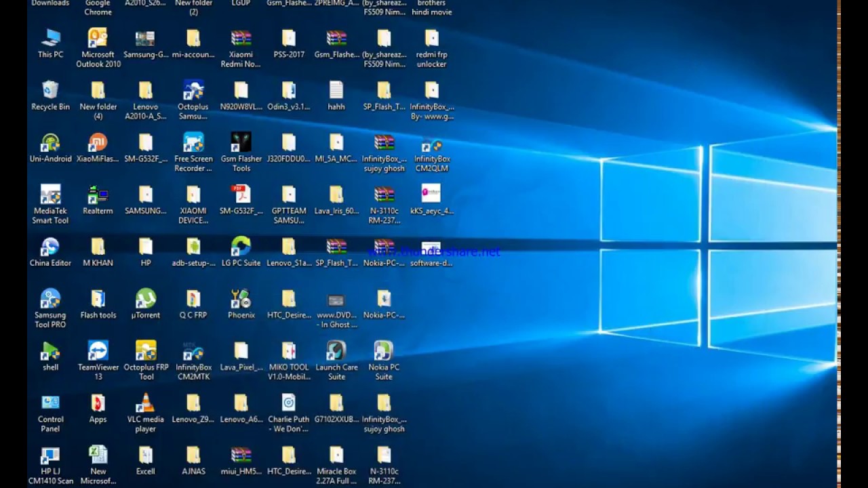Image resolution: width=868 pixels, height=488 pixels.
Task: Launch the Uni-Android tool
Action: click(x=50, y=148)
